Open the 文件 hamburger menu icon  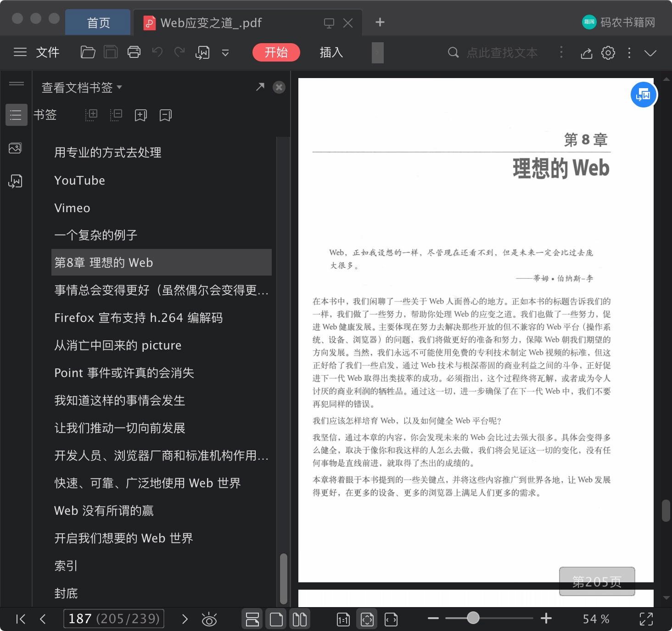pyautogui.click(x=20, y=52)
